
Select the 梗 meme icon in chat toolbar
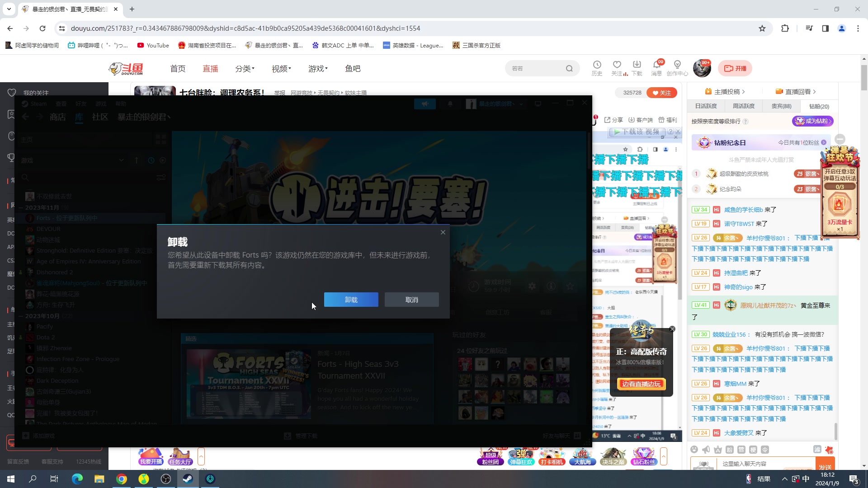coord(754,450)
